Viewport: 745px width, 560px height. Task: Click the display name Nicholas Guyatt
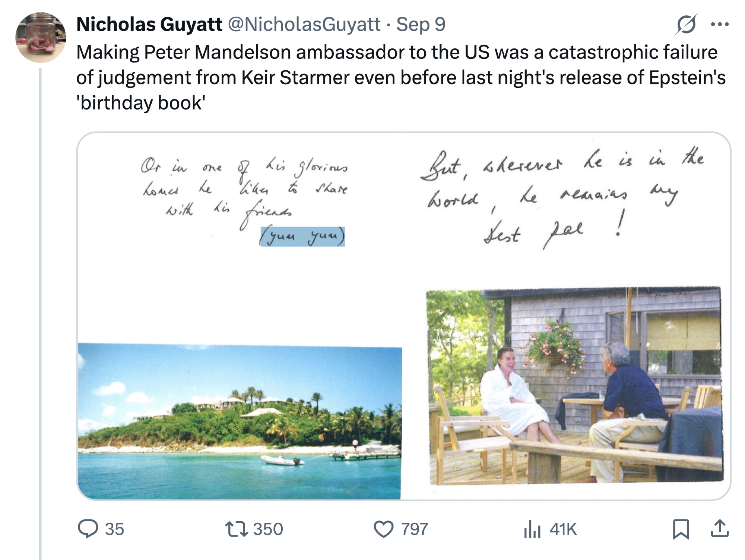click(x=149, y=25)
